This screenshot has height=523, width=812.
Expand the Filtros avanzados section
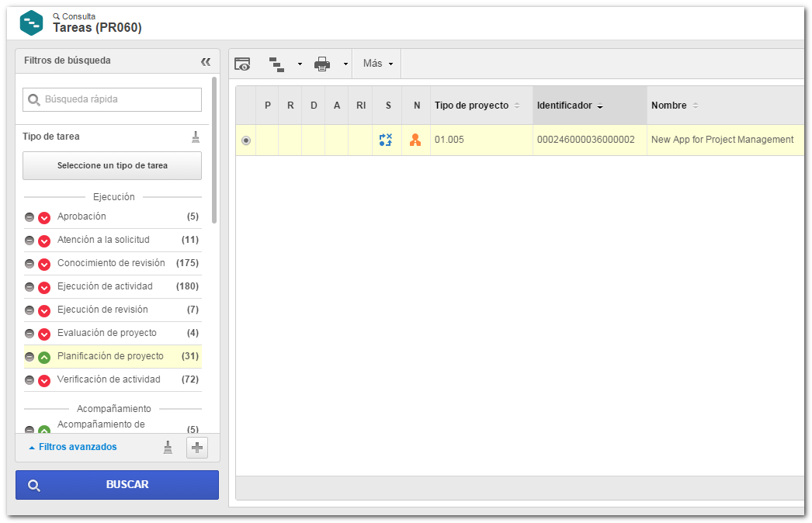[x=73, y=447]
